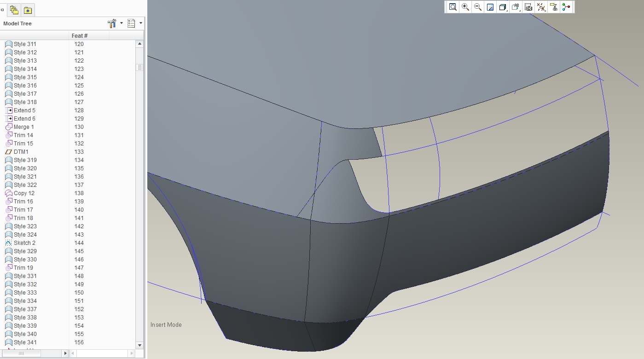The image size is (644, 359).
Task: Click the Merge 1 feature icon
Action: 9,127
